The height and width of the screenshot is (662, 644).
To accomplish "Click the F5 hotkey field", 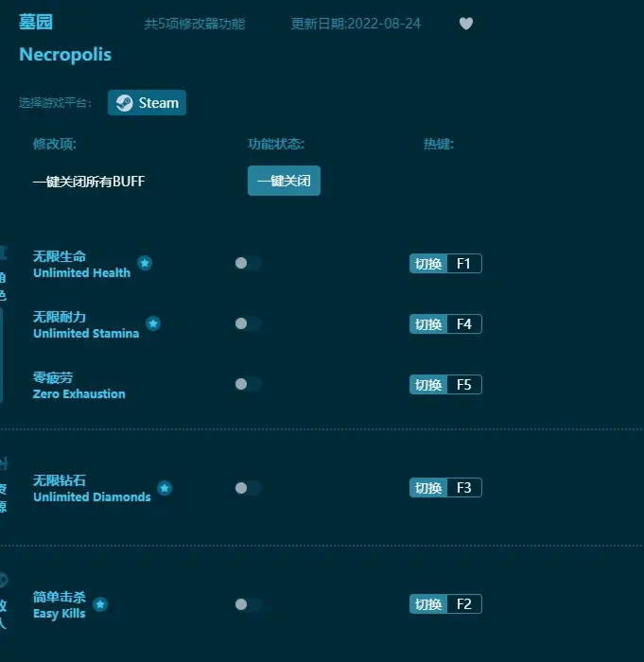I will (464, 385).
